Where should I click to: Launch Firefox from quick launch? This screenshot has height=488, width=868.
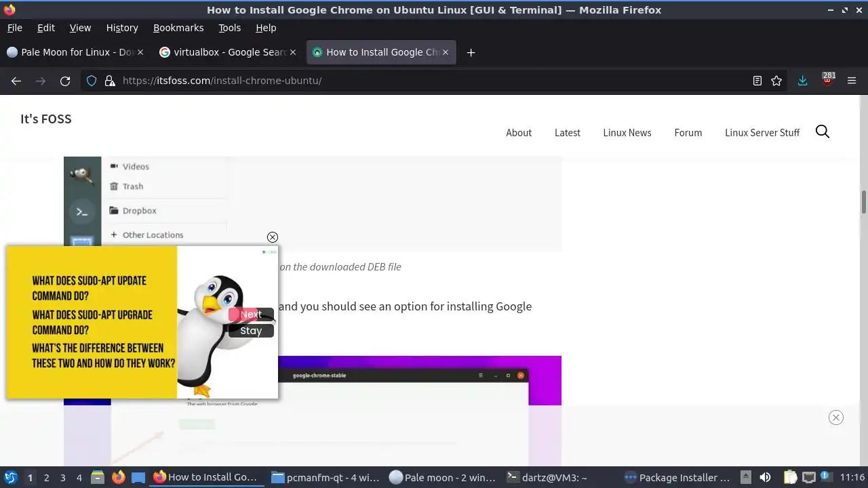(x=118, y=478)
